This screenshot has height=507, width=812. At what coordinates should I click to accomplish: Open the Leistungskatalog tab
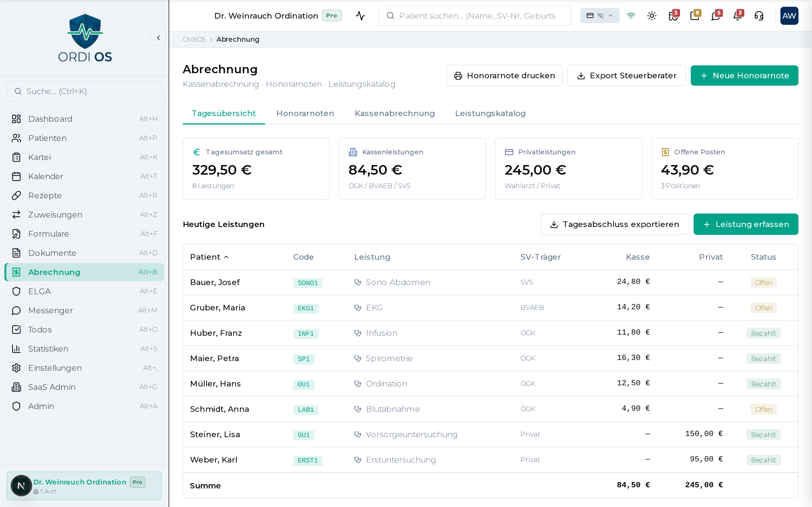490,113
